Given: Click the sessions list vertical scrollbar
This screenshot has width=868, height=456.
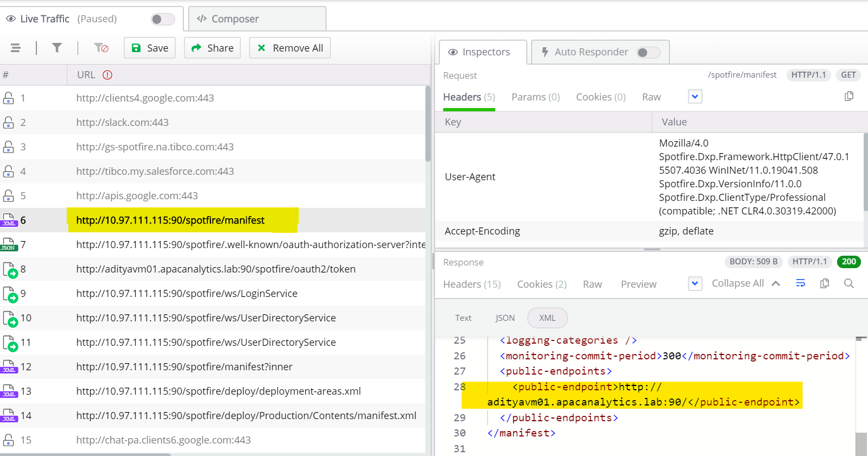Looking at the screenshot, I should 428,125.
